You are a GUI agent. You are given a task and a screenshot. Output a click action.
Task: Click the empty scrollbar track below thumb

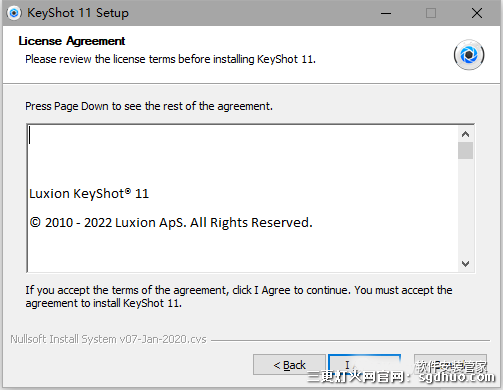coord(465,207)
